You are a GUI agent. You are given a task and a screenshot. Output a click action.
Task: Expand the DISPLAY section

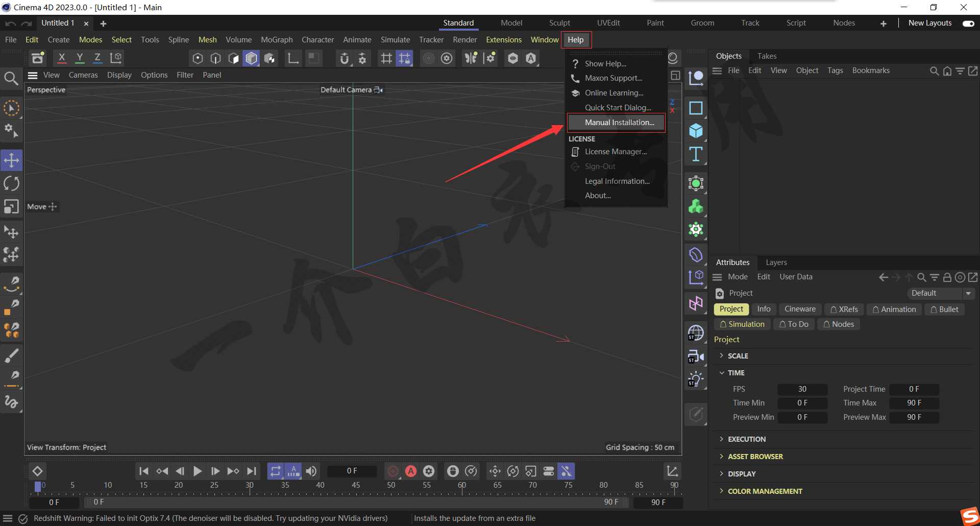[x=741, y=474]
